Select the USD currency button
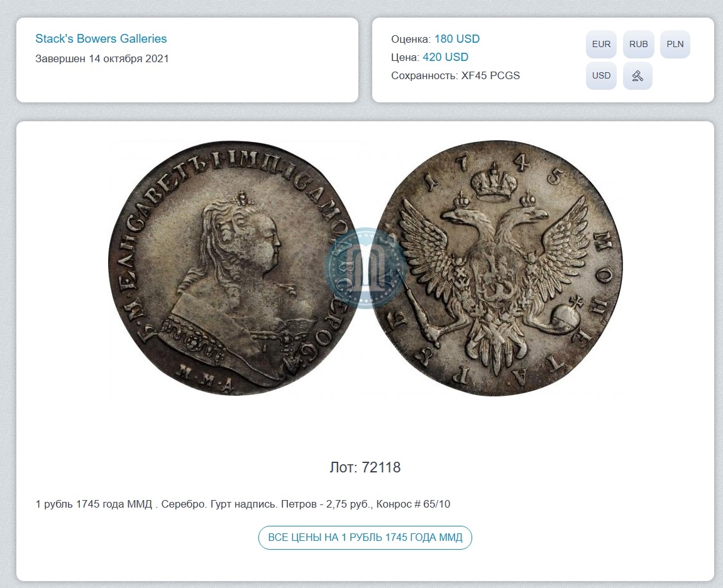 [x=601, y=75]
